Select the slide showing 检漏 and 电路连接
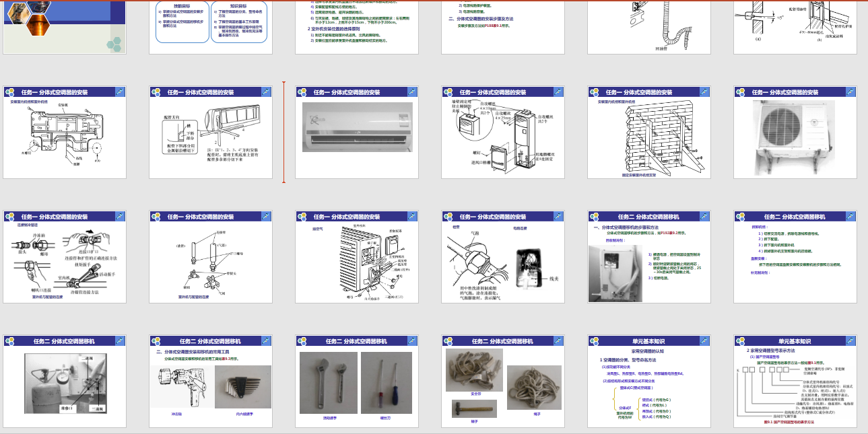 point(503,257)
